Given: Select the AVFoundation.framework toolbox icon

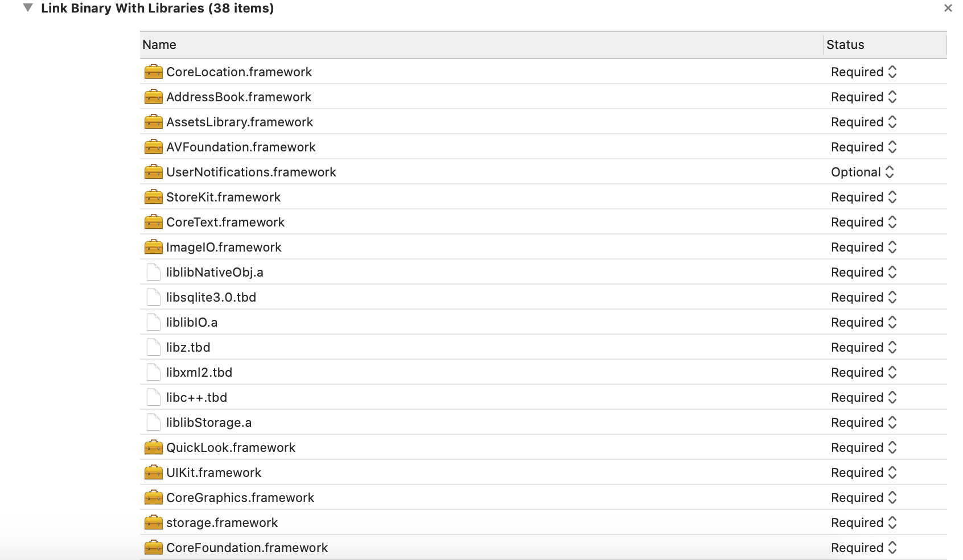Looking at the screenshot, I should click(x=153, y=147).
